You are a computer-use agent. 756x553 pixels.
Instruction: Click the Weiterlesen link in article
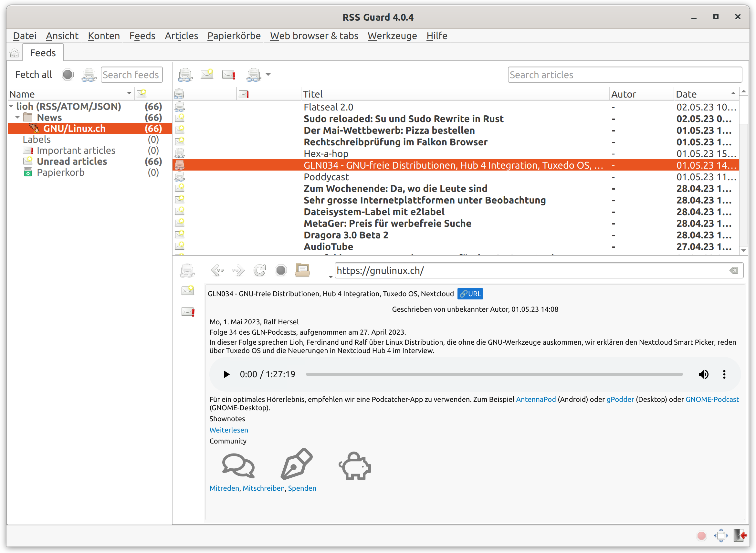tap(228, 430)
